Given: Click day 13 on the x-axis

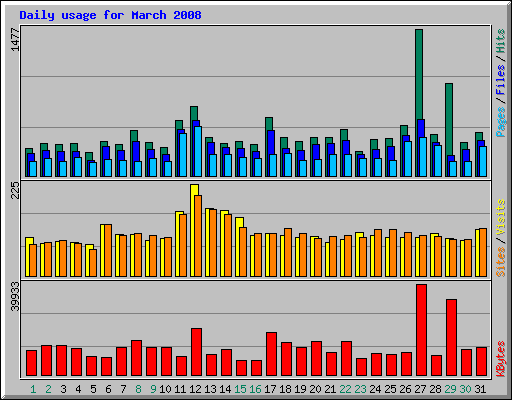Looking at the screenshot, I should tap(210, 389).
